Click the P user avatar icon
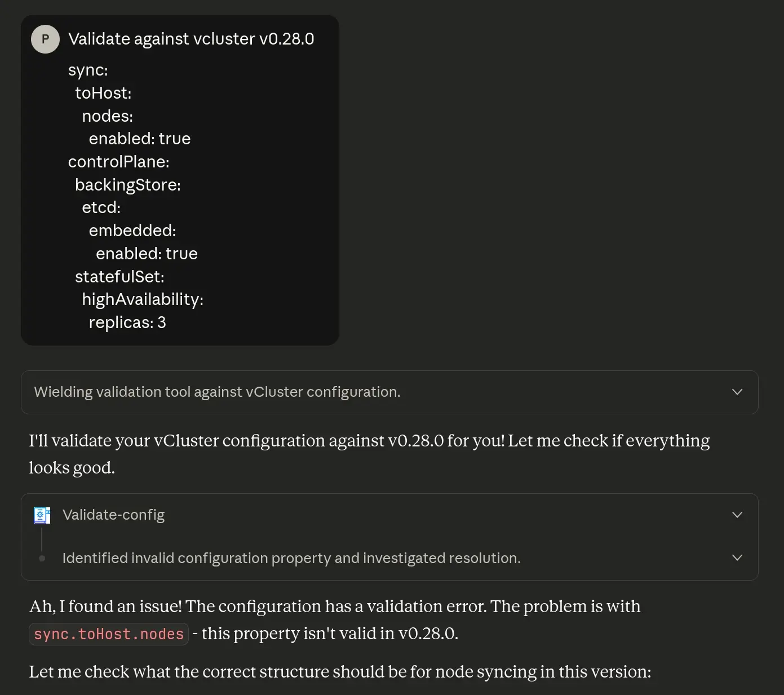Screen dimensions: 784x695 tap(45, 38)
